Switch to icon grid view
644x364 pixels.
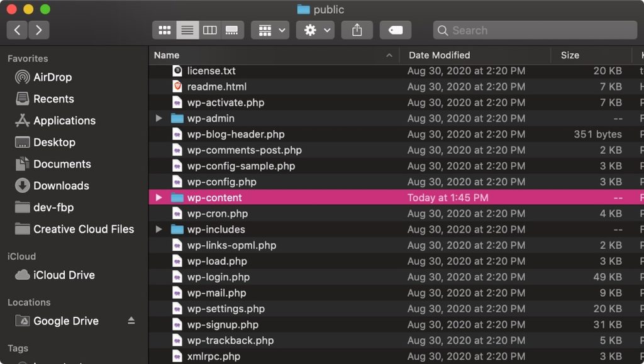pyautogui.click(x=165, y=30)
